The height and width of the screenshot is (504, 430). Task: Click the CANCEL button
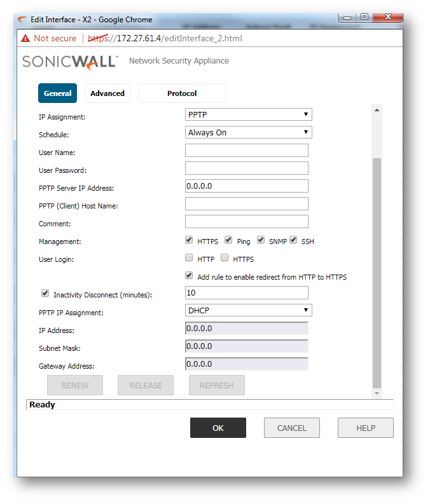pyautogui.click(x=292, y=428)
